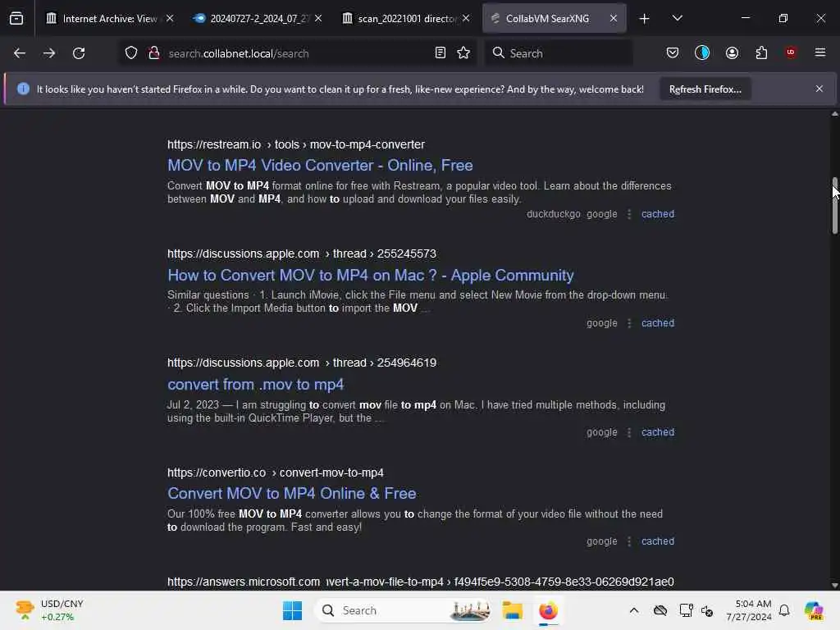This screenshot has height=630, width=840.
Task: Expand options dots for Apple thread 255245573
Action: coord(629,323)
